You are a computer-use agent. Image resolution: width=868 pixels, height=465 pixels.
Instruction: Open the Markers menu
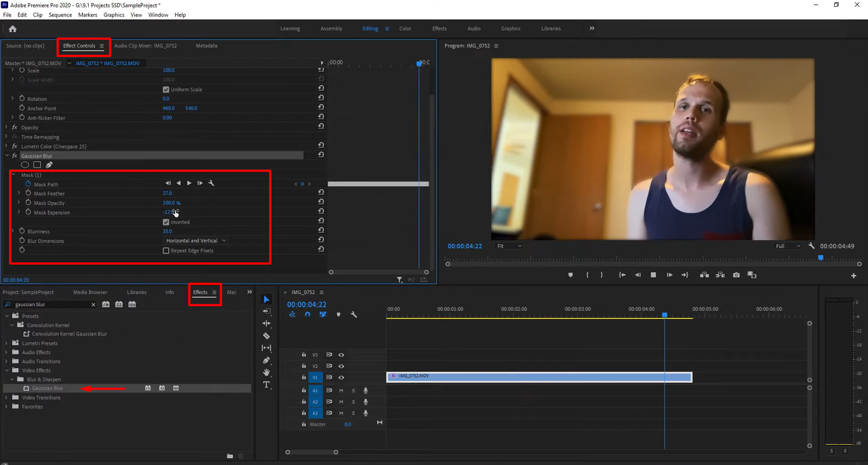87,14
